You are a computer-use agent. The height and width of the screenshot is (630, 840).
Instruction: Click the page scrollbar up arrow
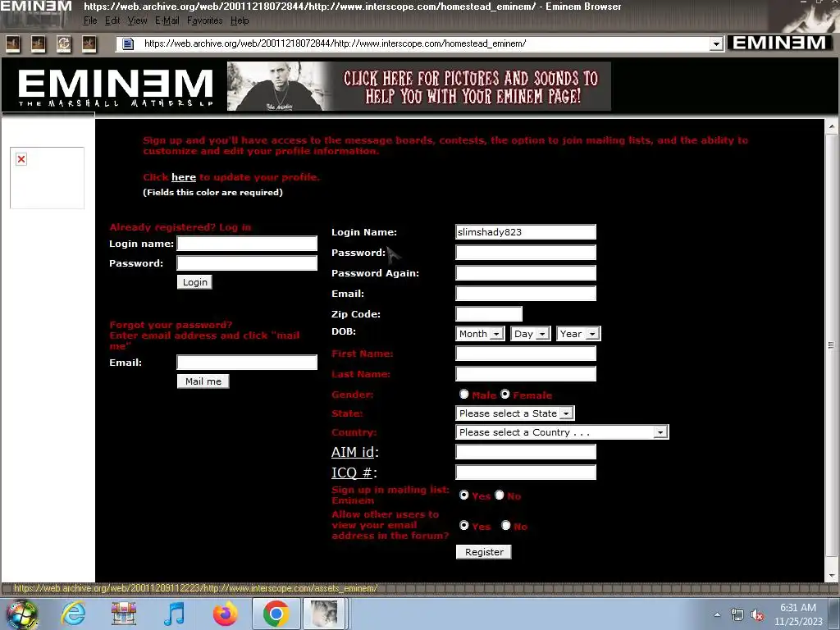pyautogui.click(x=832, y=127)
